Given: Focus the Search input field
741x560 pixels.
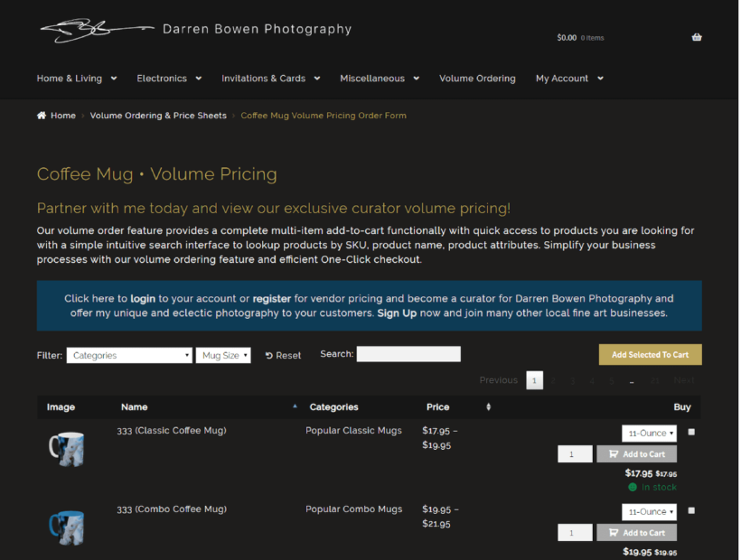Looking at the screenshot, I should pos(408,354).
